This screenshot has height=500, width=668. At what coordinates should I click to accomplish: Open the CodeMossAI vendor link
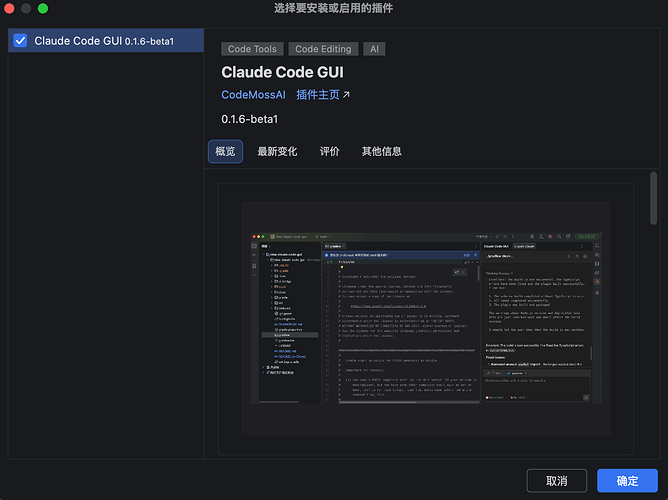point(253,95)
